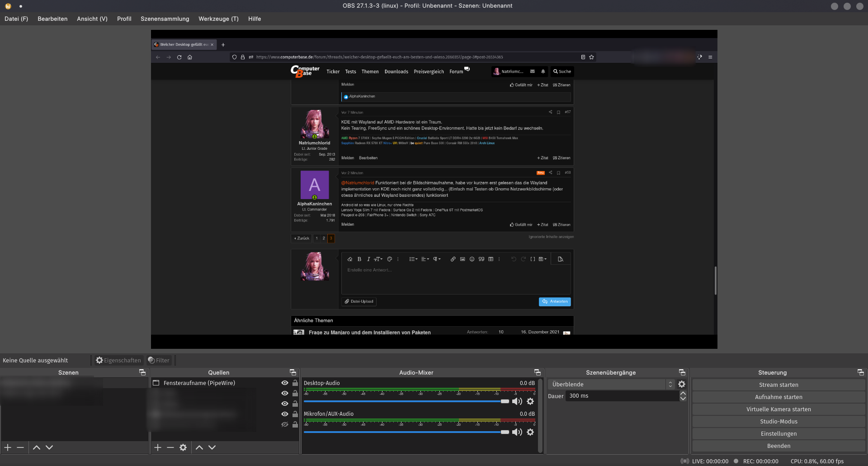The width and height of the screenshot is (868, 466).
Task: Click the Desktop-Audio volume slider
Action: click(x=406, y=401)
